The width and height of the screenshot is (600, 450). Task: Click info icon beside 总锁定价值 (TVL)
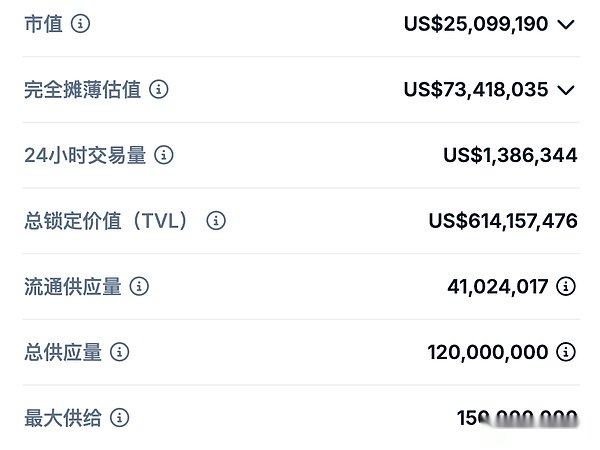(x=216, y=221)
